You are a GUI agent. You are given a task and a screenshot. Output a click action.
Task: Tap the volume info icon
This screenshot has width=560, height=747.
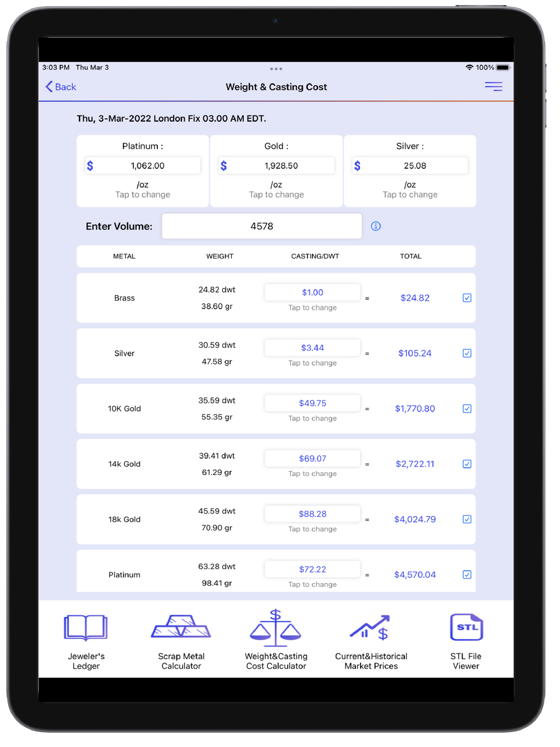tap(376, 226)
